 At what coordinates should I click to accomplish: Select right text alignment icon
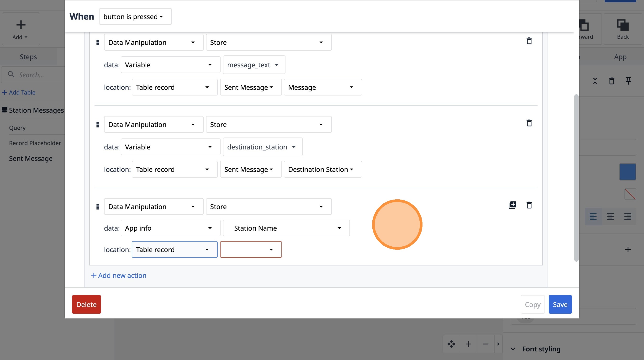pos(628,217)
